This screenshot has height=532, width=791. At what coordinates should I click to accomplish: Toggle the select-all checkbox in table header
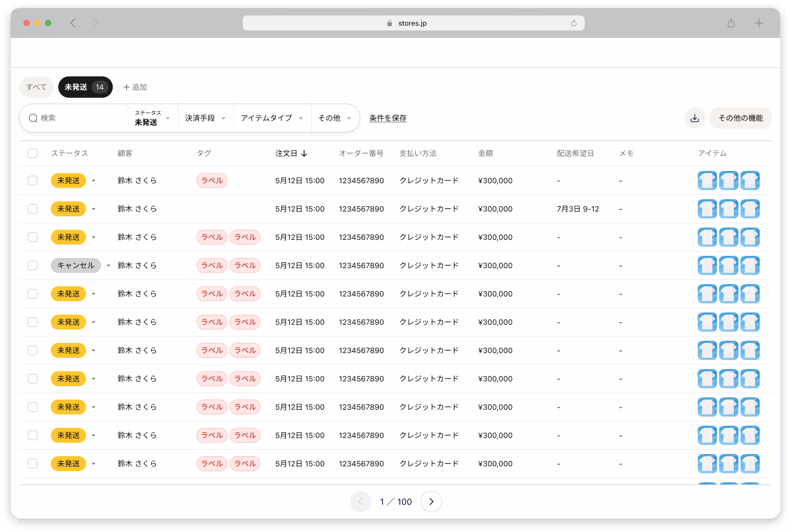click(33, 153)
